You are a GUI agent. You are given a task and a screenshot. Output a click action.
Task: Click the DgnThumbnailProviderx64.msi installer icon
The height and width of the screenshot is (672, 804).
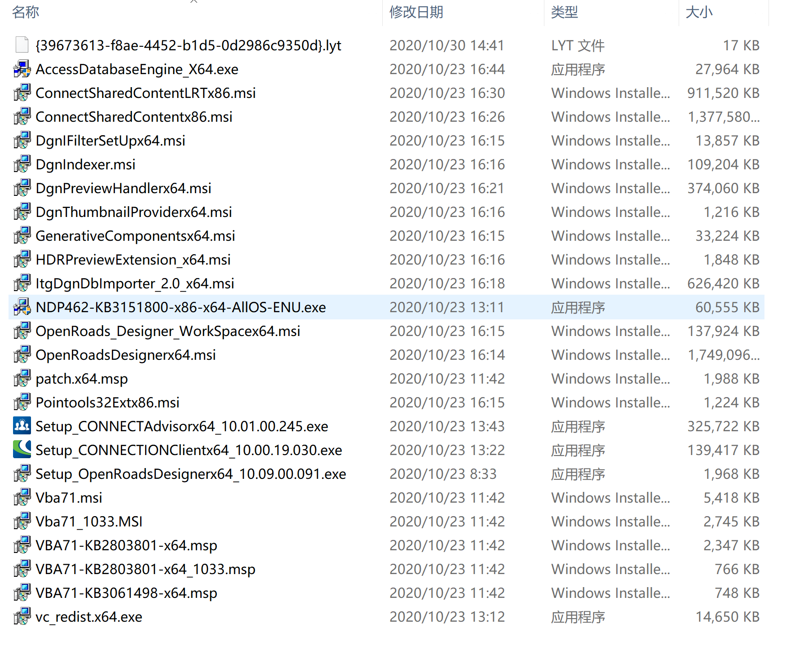pyautogui.click(x=22, y=212)
